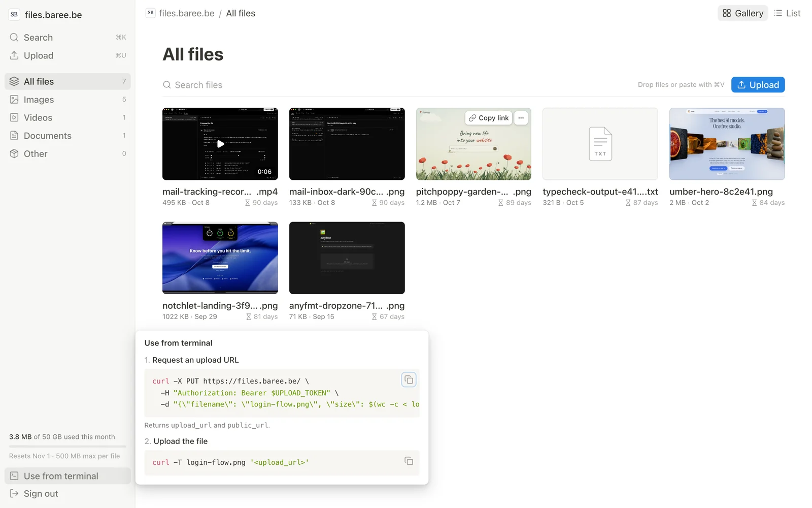Show only Images in the sidebar
812x508 pixels.
67,100
